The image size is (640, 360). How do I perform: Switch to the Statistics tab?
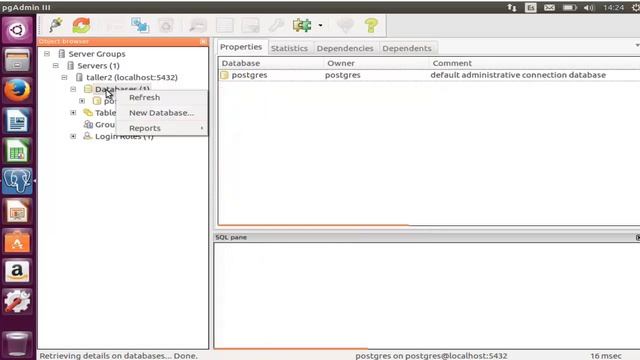tap(289, 48)
